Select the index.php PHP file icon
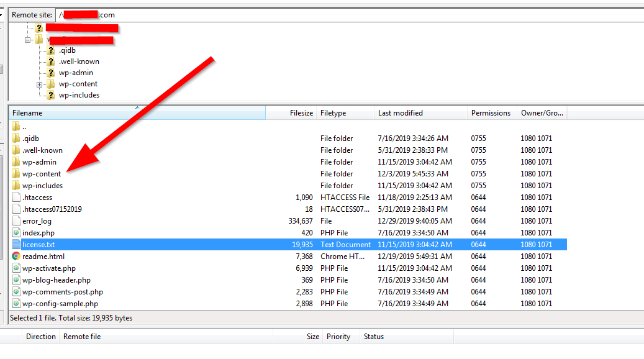644x359 pixels. (14, 232)
